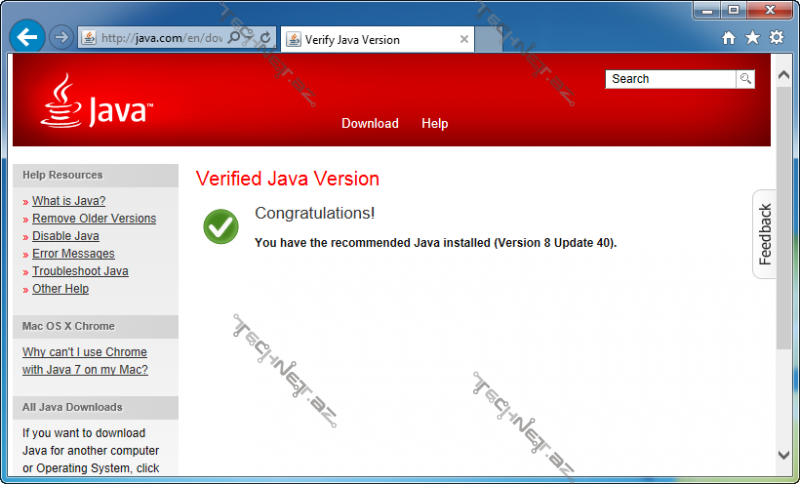The image size is (800, 484).
Task: Minimize the browser window
Action: [x=707, y=10]
